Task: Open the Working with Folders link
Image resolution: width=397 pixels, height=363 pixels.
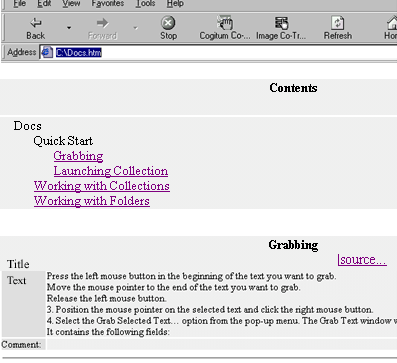Action: (x=92, y=201)
